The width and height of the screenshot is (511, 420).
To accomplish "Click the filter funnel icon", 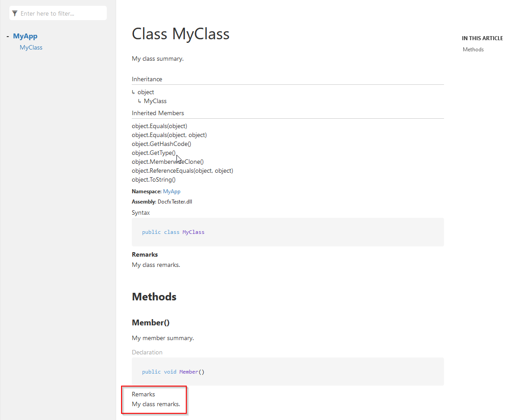I will (15, 13).
